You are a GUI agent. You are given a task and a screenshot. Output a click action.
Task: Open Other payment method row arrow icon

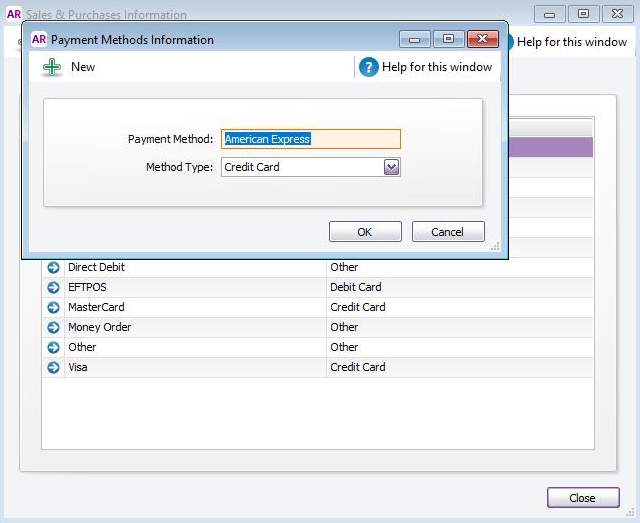(53, 347)
